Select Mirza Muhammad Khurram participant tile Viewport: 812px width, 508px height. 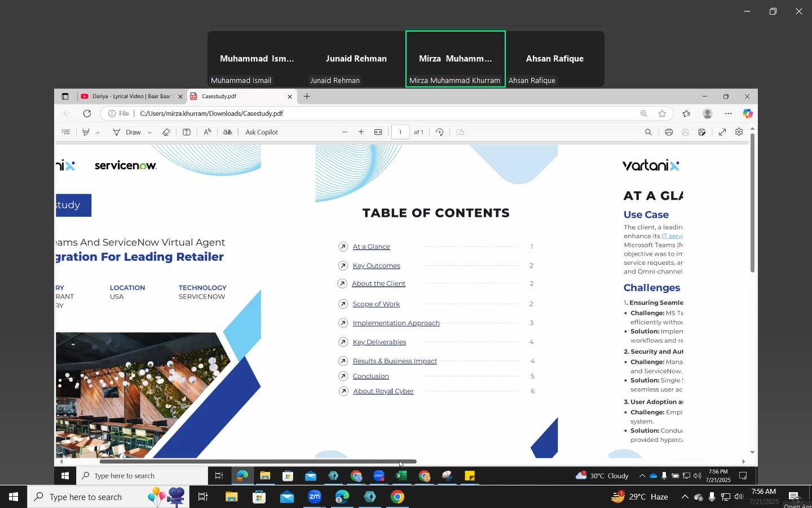pyautogui.click(x=456, y=59)
